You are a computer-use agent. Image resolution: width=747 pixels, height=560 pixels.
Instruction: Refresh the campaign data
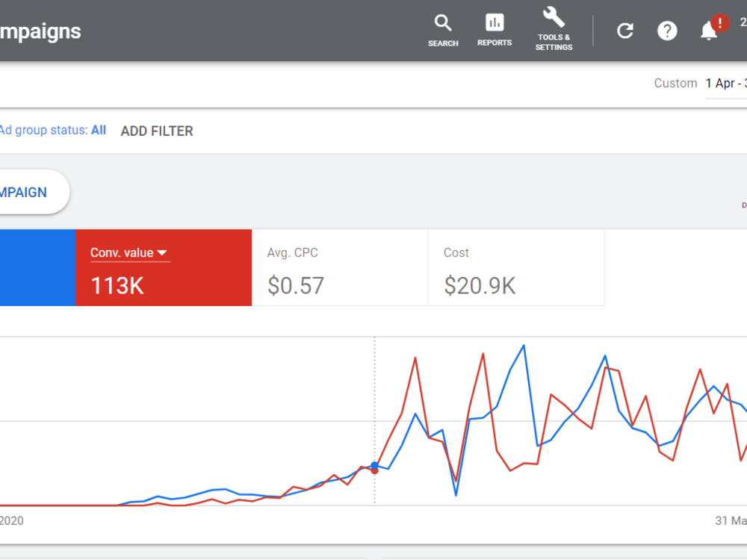tap(625, 31)
